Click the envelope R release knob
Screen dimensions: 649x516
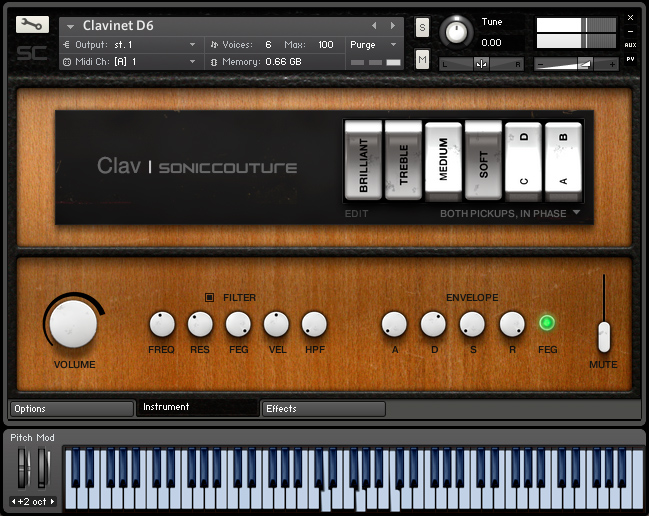coord(512,324)
